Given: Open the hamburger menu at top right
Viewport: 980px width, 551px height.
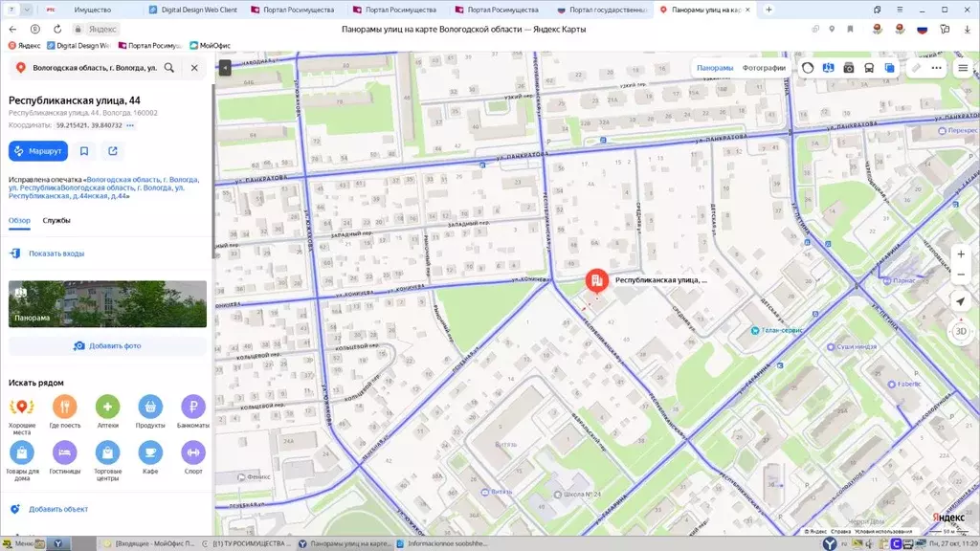Looking at the screenshot, I should 962,68.
